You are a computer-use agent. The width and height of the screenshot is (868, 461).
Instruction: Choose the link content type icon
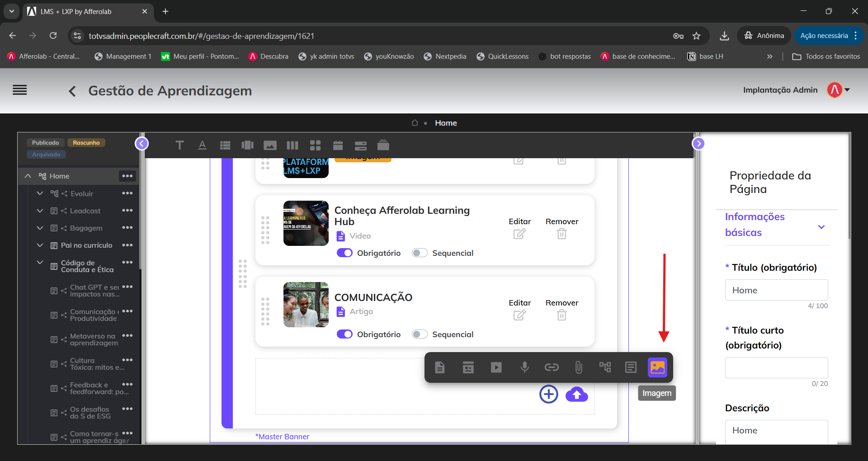552,367
